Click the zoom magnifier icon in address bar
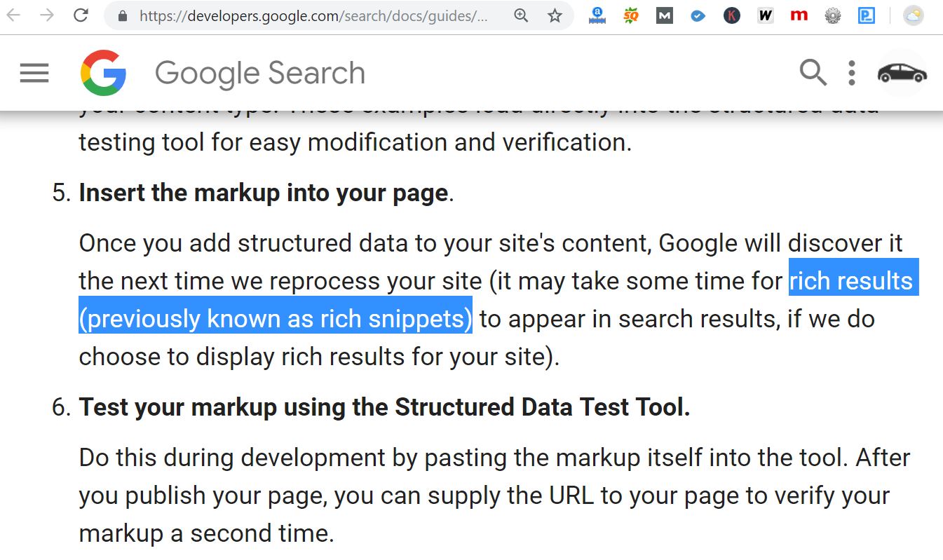Screen dimensions: 943x560 (521, 15)
